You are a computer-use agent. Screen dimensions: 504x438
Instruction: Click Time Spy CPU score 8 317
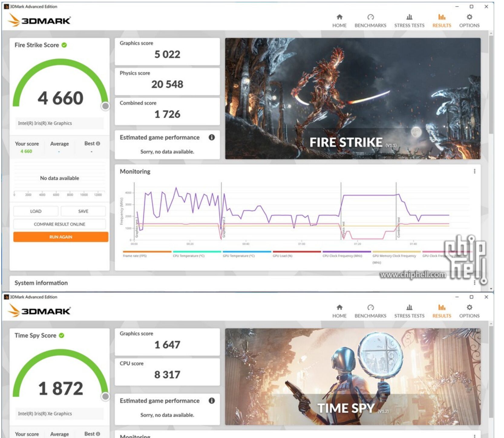167,375
